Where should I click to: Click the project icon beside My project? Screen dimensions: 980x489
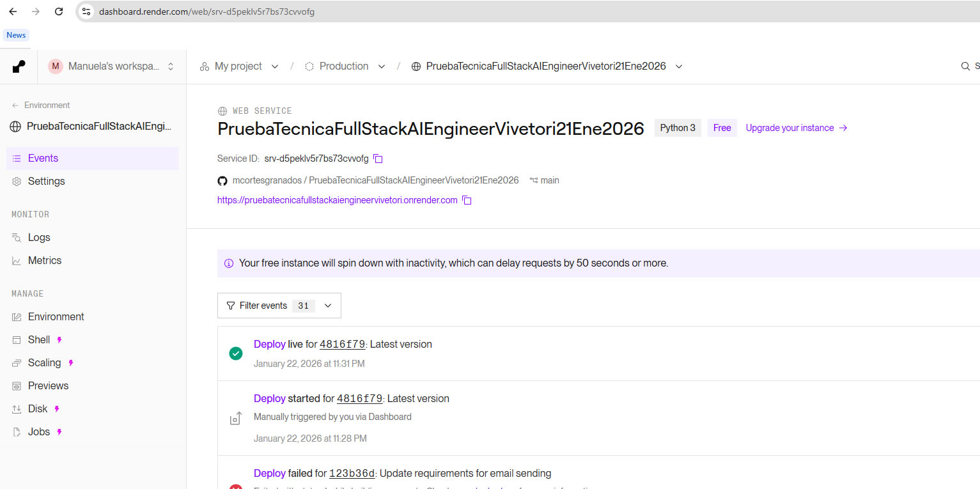pos(205,66)
